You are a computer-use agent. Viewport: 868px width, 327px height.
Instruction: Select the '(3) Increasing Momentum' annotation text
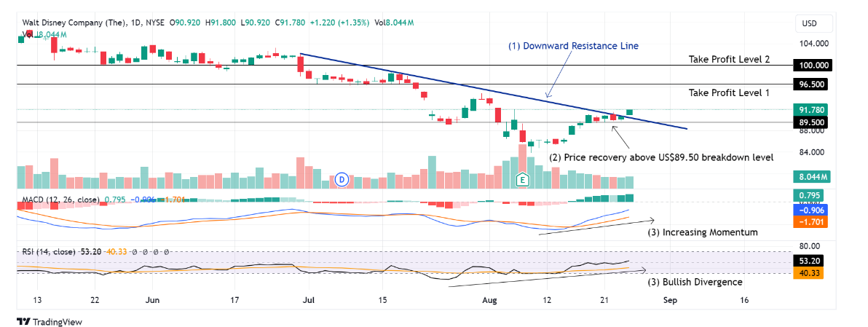click(702, 232)
